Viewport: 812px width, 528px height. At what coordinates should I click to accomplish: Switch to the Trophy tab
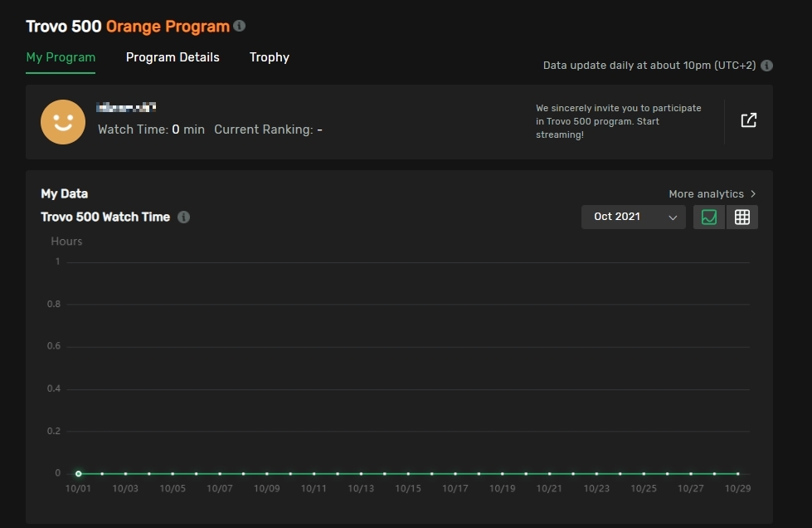pos(270,57)
